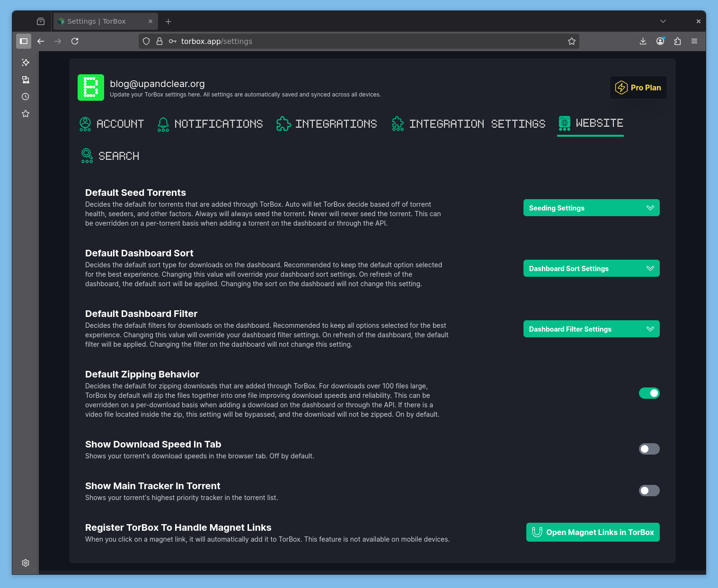Click the blog@upandclear.org account email
Viewport: 718px width, 588px height.
157,84
